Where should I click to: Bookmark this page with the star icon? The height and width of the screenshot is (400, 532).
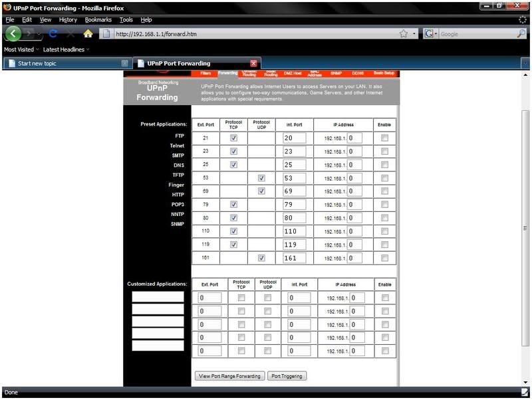coord(403,34)
